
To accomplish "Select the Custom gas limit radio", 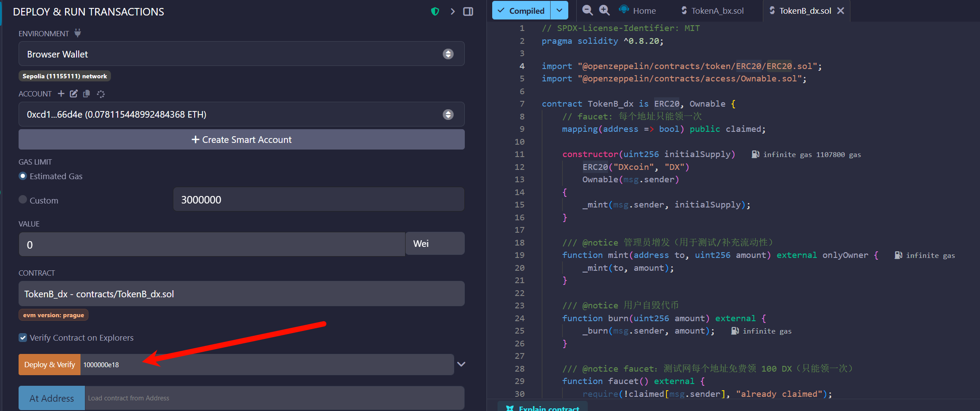I will 23,200.
